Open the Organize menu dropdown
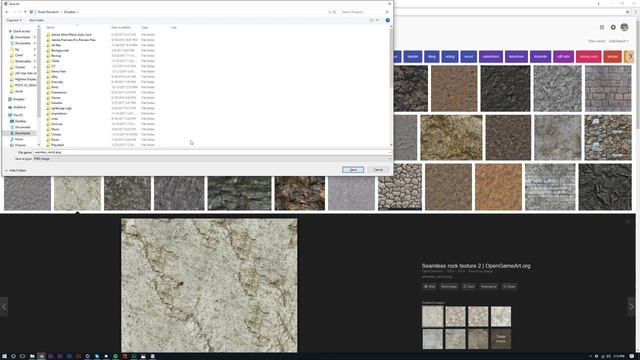This screenshot has height=360, width=640. click(x=13, y=20)
